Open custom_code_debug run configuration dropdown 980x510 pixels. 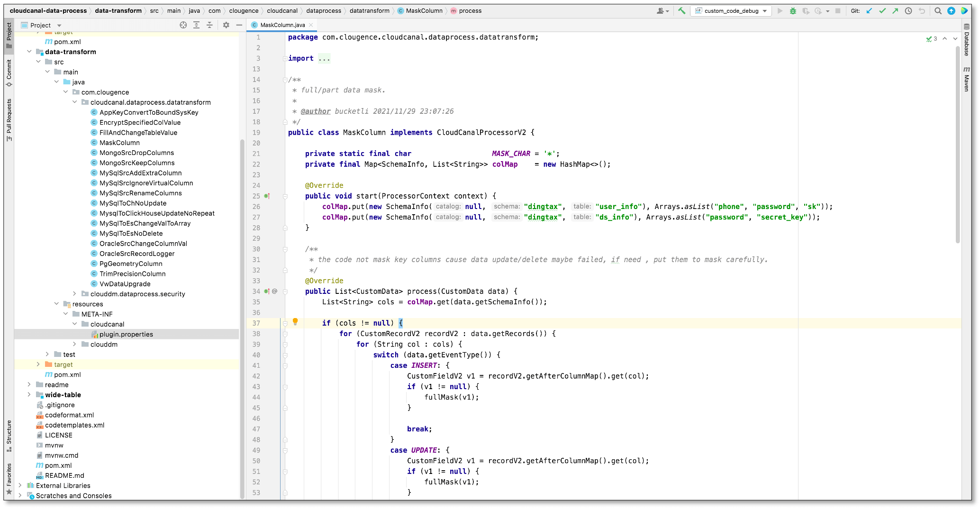click(x=731, y=11)
